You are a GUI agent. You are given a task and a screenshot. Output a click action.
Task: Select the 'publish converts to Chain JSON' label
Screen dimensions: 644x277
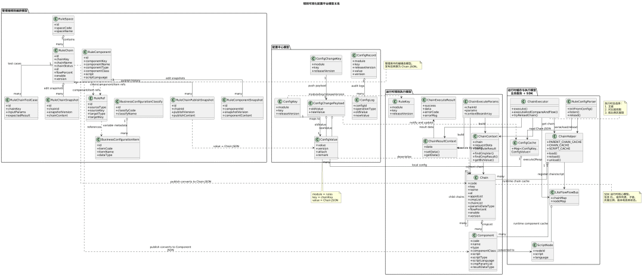tap(191, 181)
